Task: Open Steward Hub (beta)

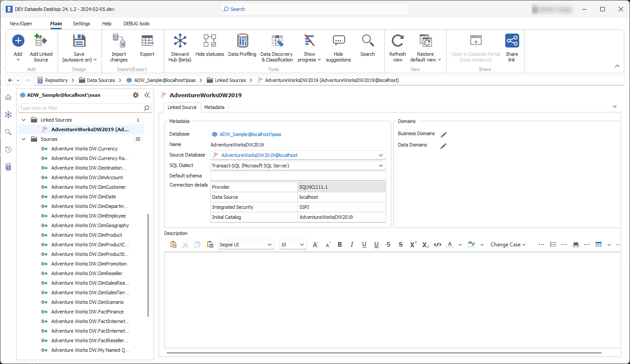Action: 180,48
